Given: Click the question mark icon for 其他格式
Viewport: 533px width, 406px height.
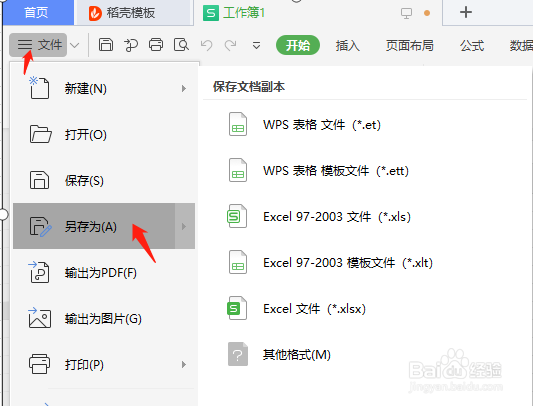Looking at the screenshot, I should (238, 354).
